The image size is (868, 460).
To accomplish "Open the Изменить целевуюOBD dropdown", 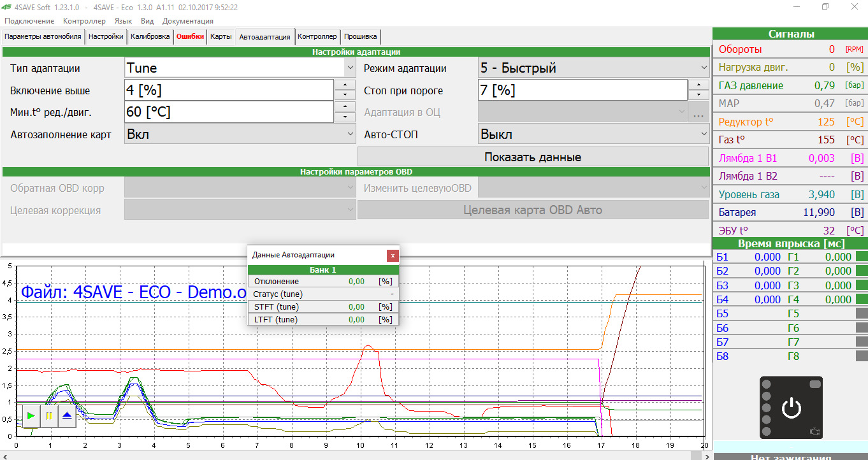I will pyautogui.click(x=593, y=188).
